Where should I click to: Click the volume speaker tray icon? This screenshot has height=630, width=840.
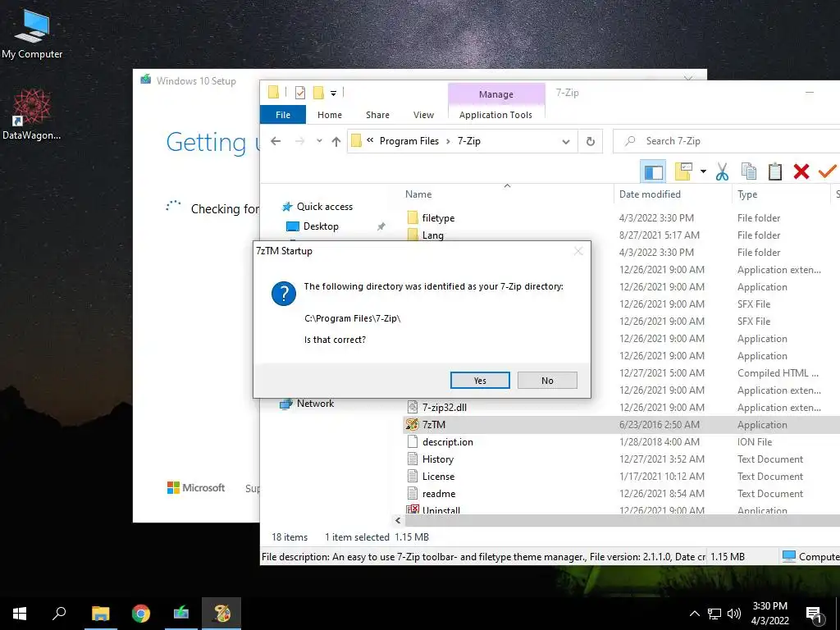click(734, 614)
